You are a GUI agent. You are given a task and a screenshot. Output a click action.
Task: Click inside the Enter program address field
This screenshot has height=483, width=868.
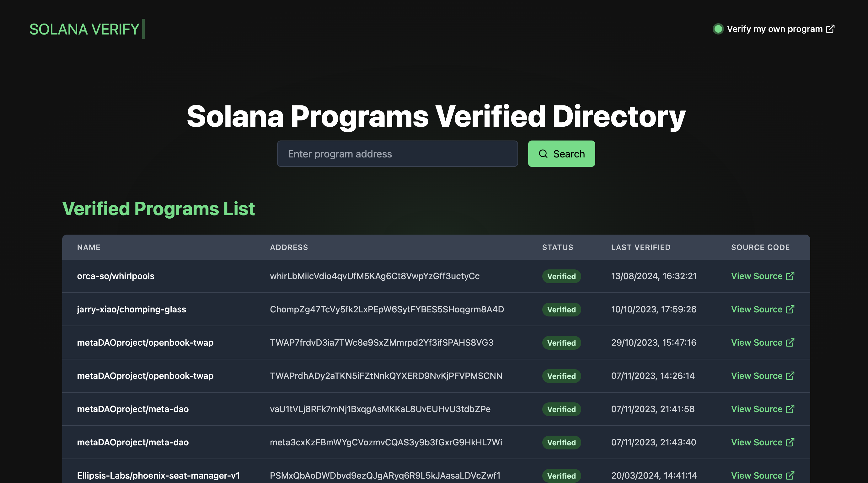click(x=398, y=154)
